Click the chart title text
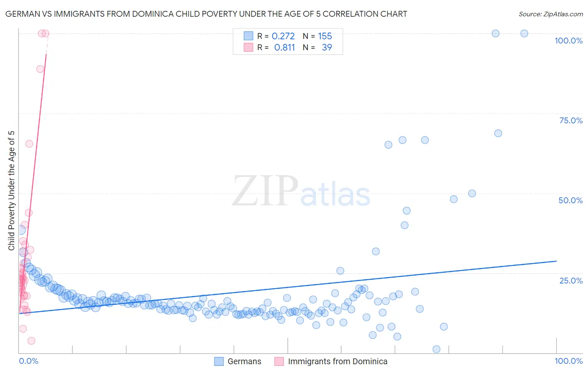 (x=206, y=14)
